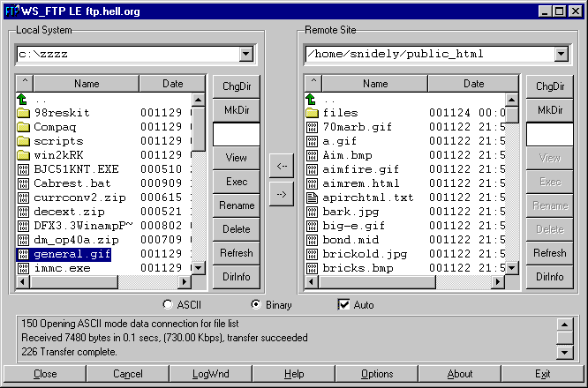The height and width of the screenshot is (388, 588).
Task: Select the Binary transfer mode
Action: (256, 304)
